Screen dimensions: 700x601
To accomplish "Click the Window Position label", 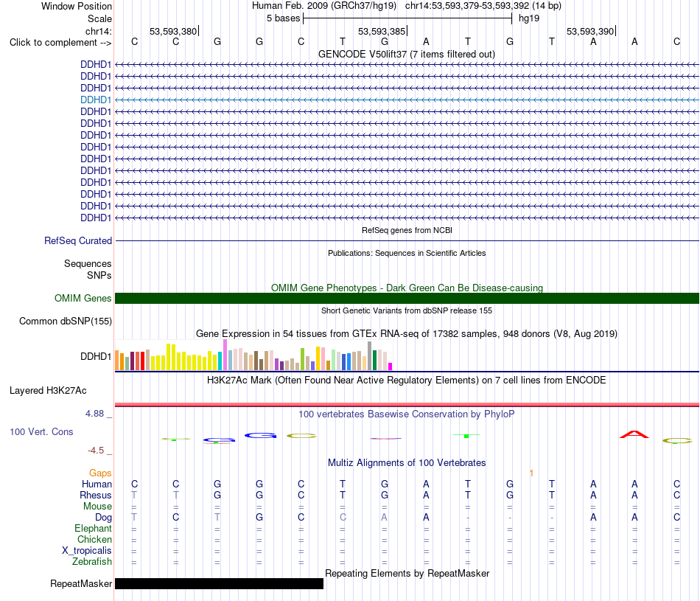I will (x=77, y=6).
